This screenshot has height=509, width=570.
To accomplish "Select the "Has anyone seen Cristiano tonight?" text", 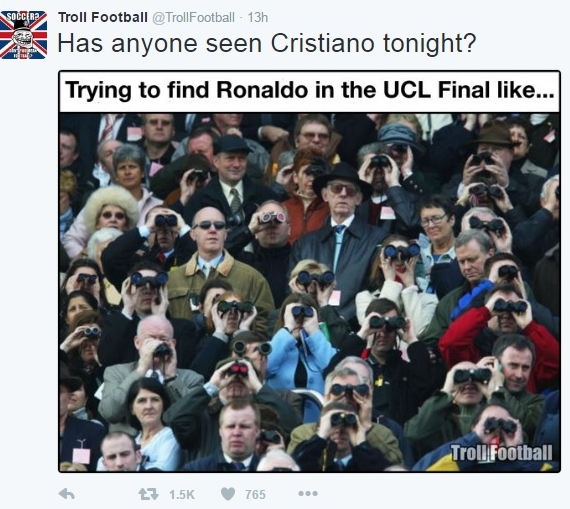I will (x=266, y=44).
